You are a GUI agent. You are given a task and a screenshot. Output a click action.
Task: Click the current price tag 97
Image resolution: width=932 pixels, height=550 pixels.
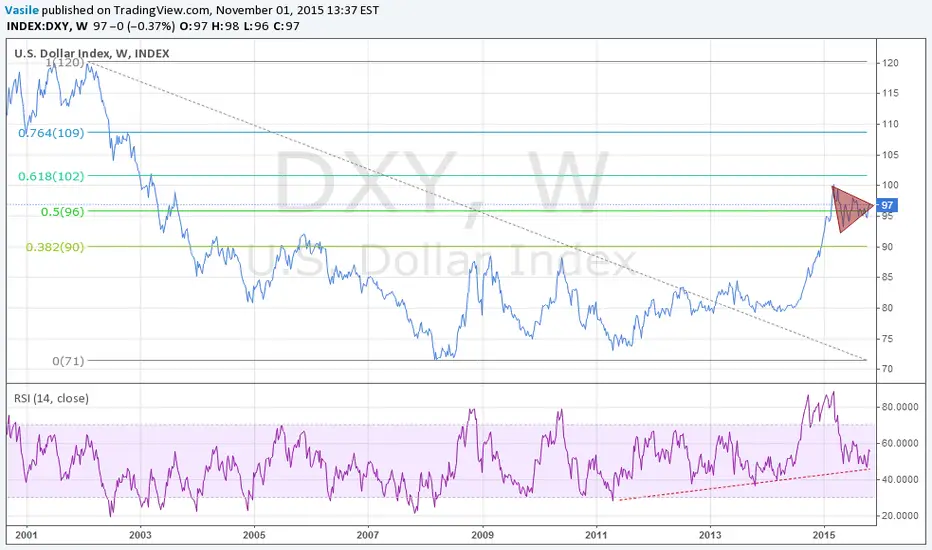click(886, 205)
